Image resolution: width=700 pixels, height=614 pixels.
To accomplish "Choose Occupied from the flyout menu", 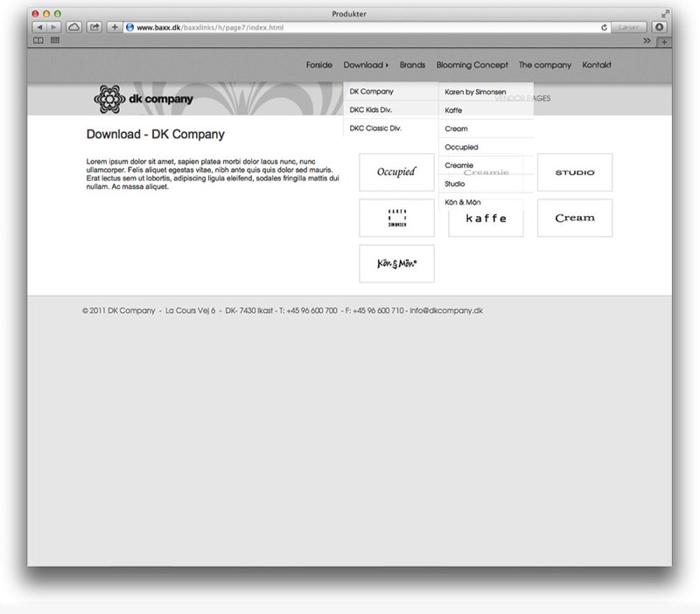I will [486, 147].
